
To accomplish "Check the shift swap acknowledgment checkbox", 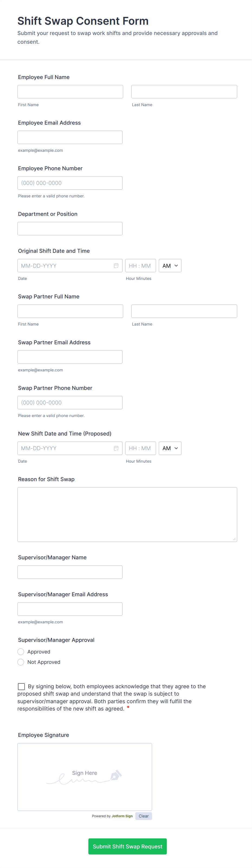I will tap(21, 686).
